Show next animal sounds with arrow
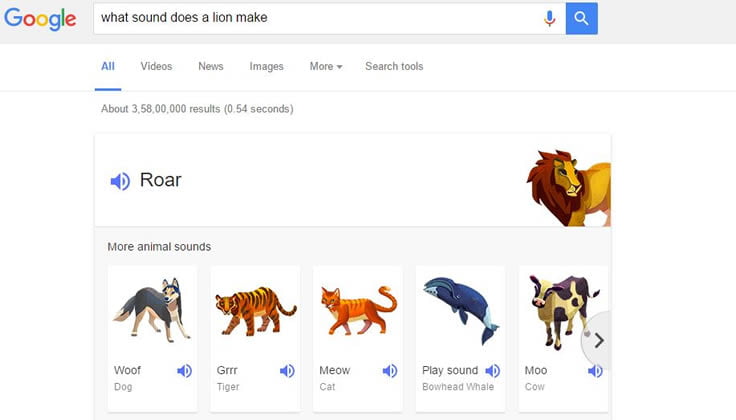The image size is (736, 420). click(x=599, y=340)
